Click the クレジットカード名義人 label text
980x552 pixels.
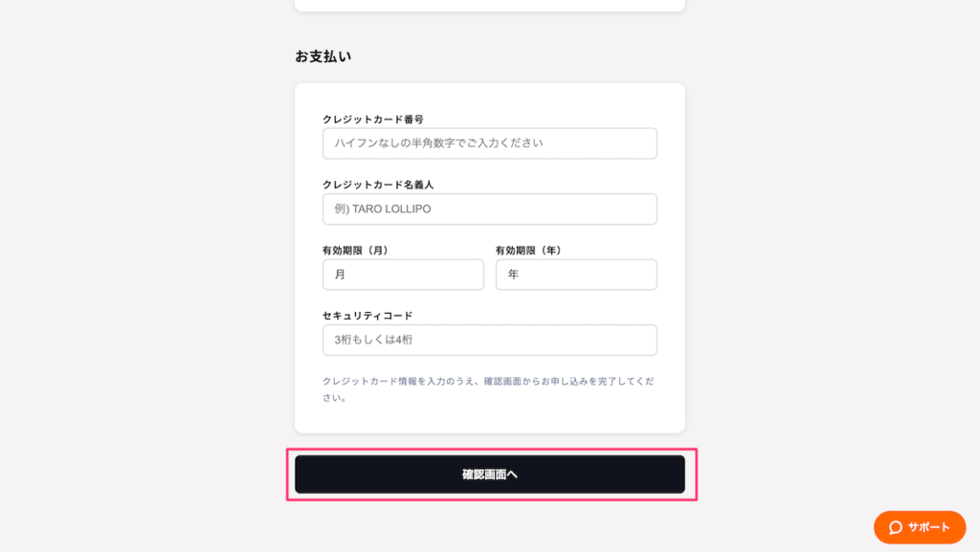point(380,183)
